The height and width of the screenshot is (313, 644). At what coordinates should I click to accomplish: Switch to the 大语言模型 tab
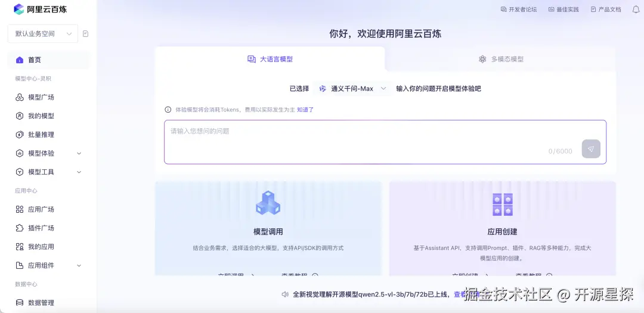(270, 59)
